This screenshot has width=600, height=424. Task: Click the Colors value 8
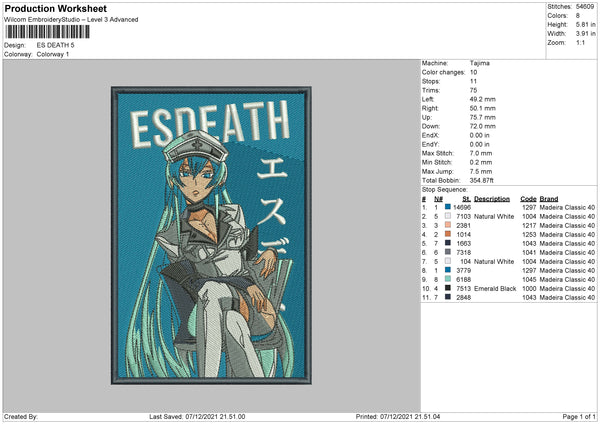coord(578,16)
